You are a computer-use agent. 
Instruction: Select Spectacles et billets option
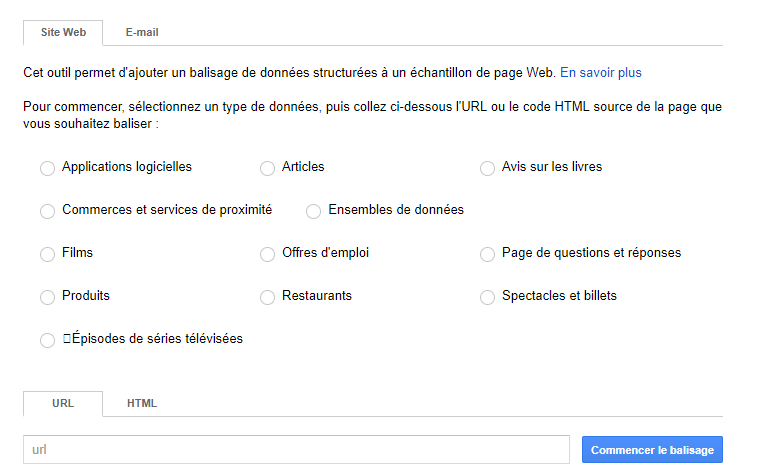[487, 298]
